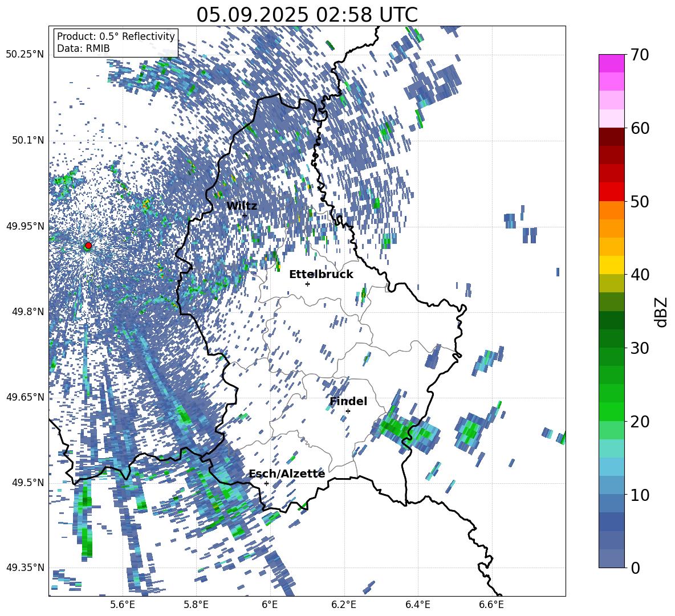Click the 6.6°E longitude tick label
Image resolution: width=675 pixels, height=616 pixels.
pyautogui.click(x=492, y=605)
